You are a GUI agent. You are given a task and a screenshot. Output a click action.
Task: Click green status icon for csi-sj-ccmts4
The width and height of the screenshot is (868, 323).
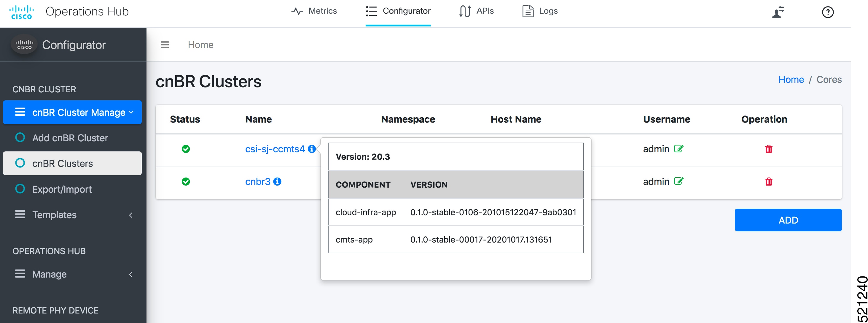[186, 149]
